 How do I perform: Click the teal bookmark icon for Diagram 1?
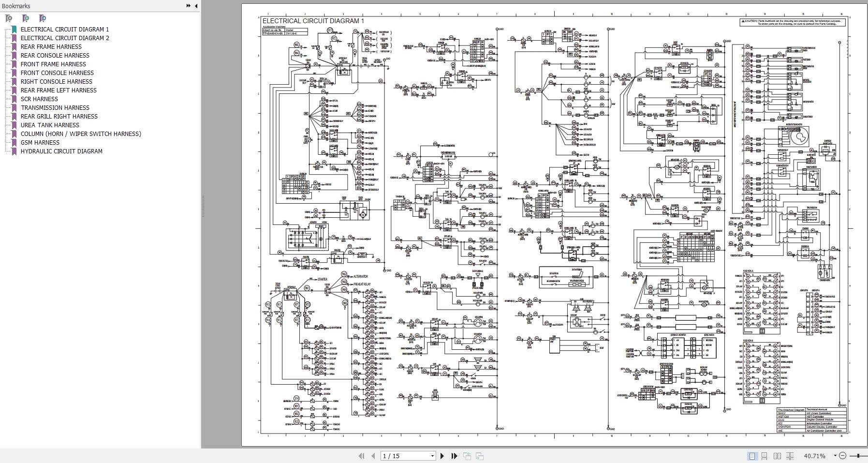[x=14, y=30]
